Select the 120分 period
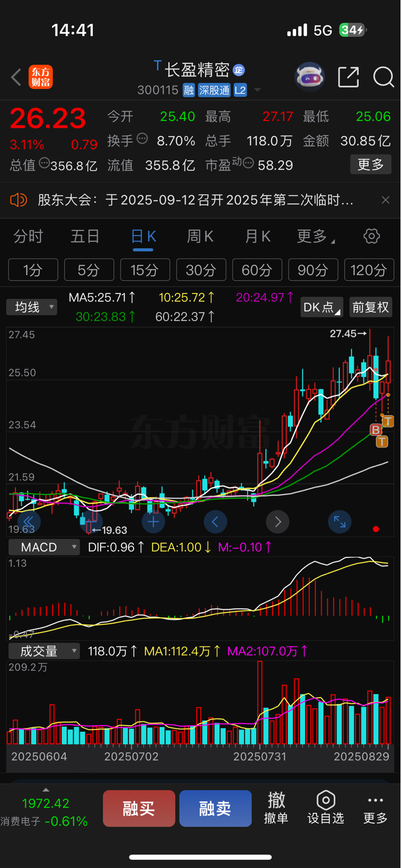 pos(369,270)
